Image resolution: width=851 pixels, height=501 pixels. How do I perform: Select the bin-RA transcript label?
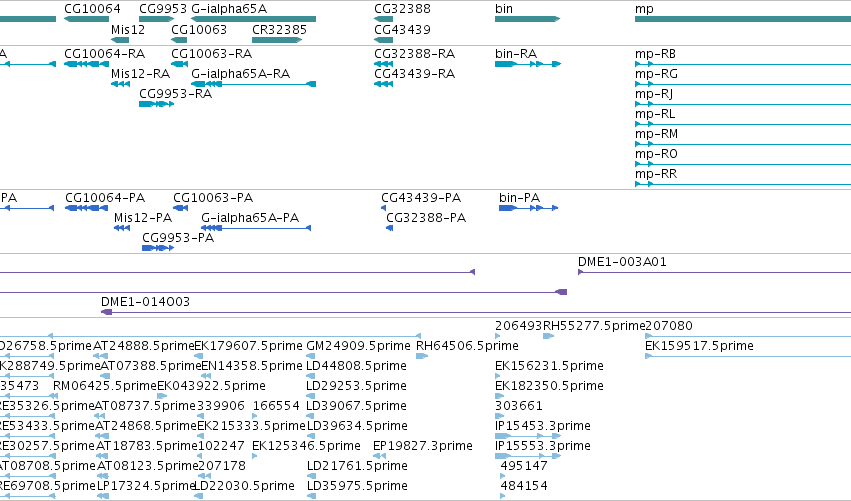(x=516, y=54)
